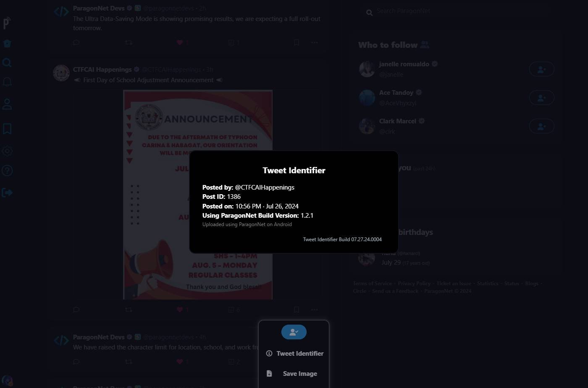
Task: Follow Clark Marcel
Action: [541, 126]
